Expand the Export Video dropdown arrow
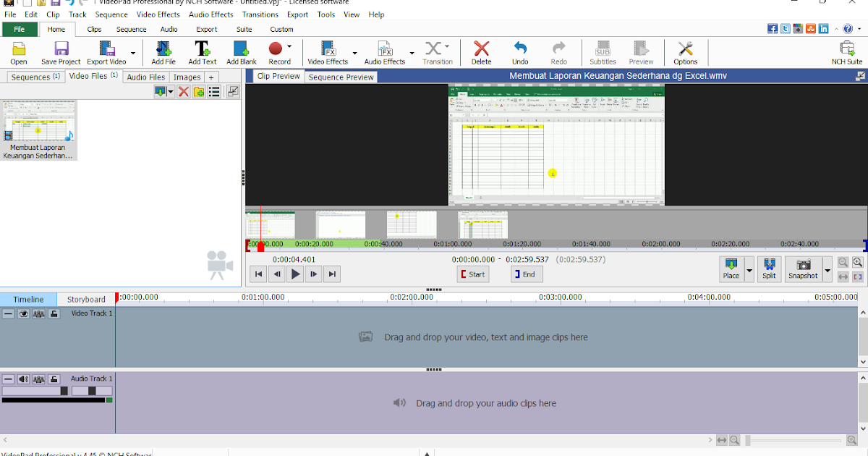 click(132, 53)
